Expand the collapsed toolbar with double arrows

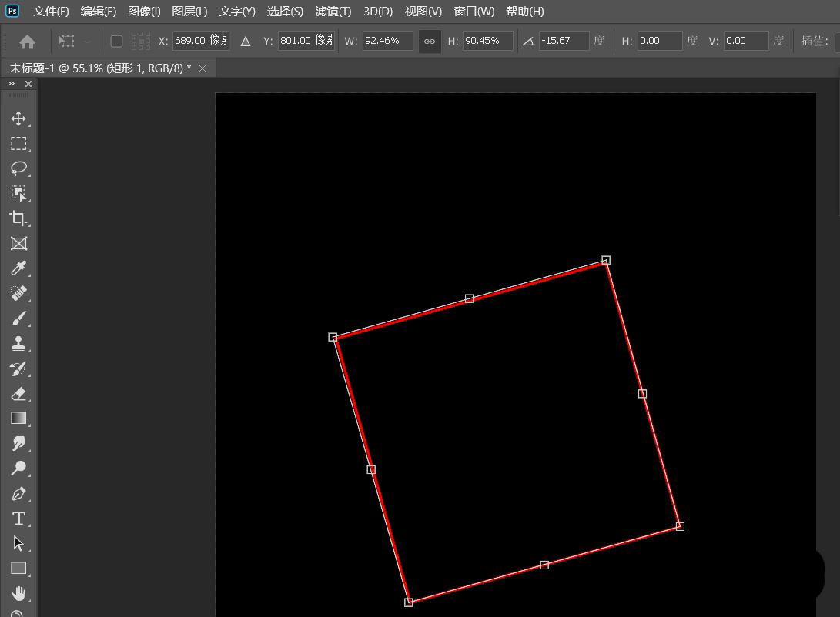pos(12,83)
